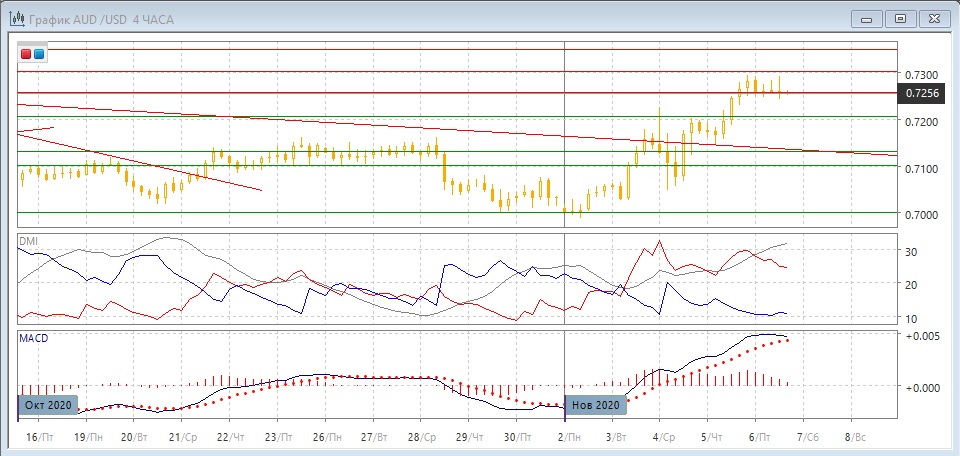Click the Окт 2020 month marker

click(x=49, y=405)
